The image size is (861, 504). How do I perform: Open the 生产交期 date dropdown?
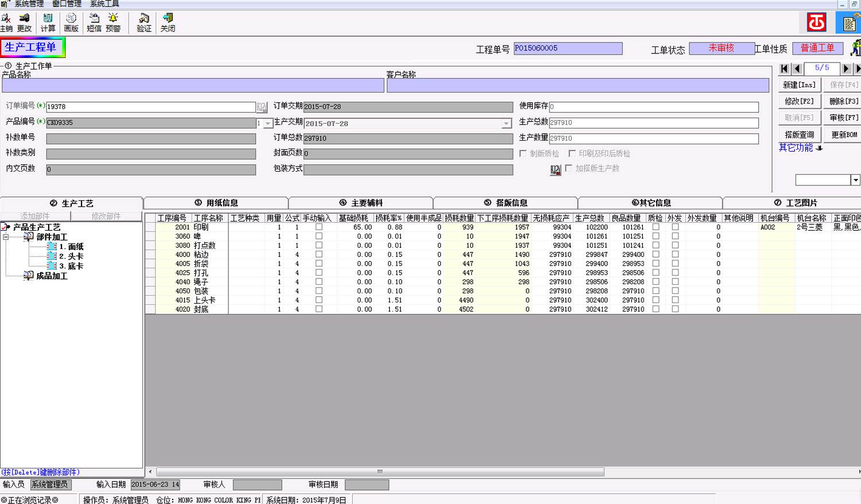click(506, 123)
